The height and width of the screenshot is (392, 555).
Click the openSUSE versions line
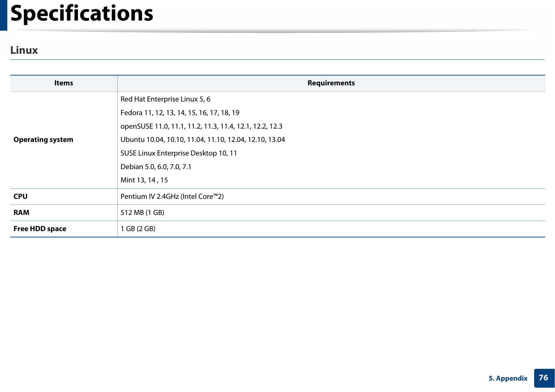click(201, 126)
